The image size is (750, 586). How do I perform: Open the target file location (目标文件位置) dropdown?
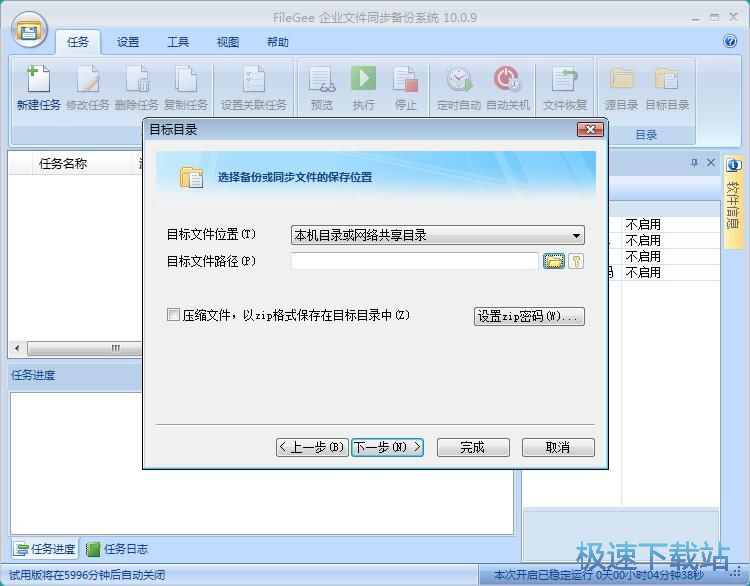point(438,235)
